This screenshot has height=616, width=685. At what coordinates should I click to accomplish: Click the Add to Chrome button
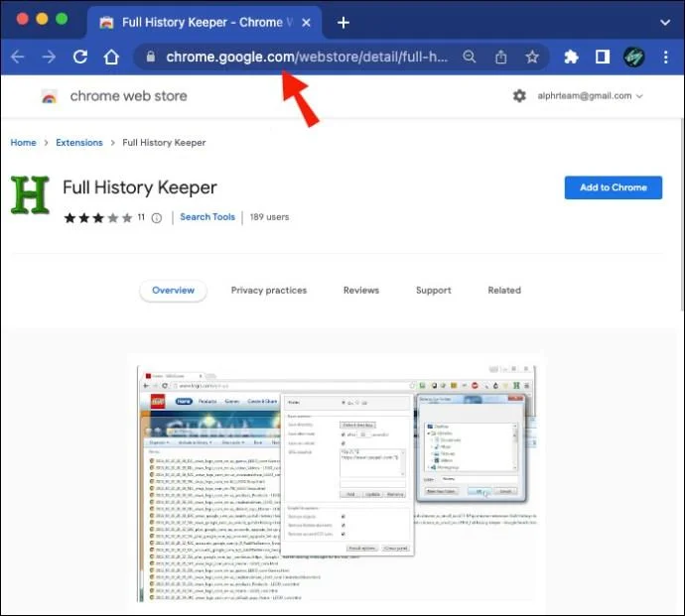(614, 187)
